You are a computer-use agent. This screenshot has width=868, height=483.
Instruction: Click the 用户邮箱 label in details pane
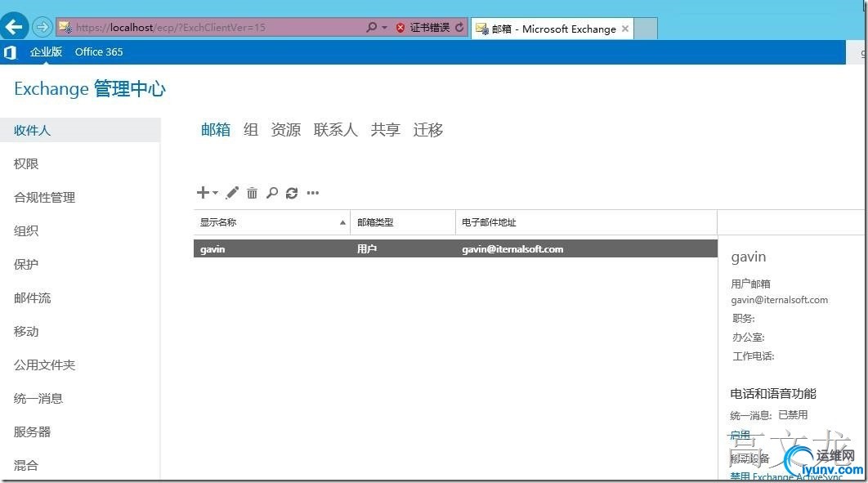click(750, 284)
